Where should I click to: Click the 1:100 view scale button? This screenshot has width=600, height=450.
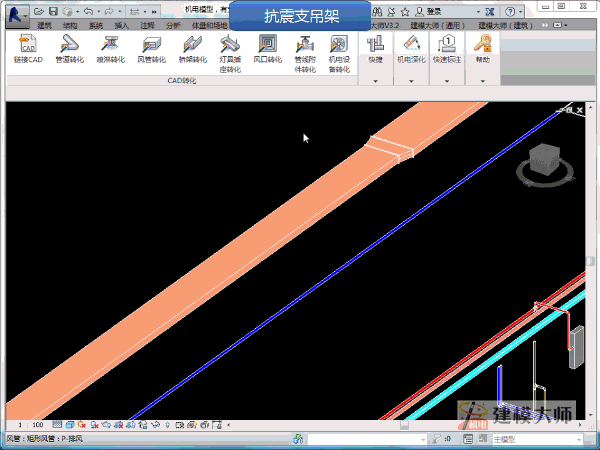pos(31,426)
